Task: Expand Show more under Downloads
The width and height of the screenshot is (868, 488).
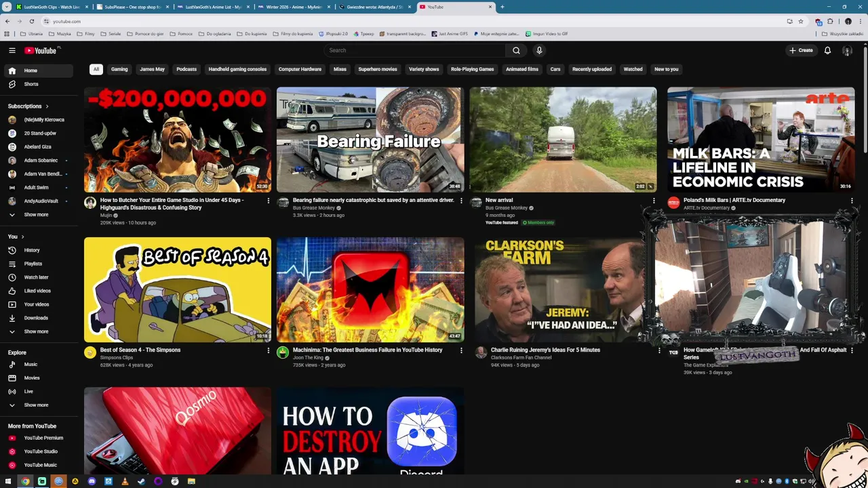Action: click(x=38, y=331)
